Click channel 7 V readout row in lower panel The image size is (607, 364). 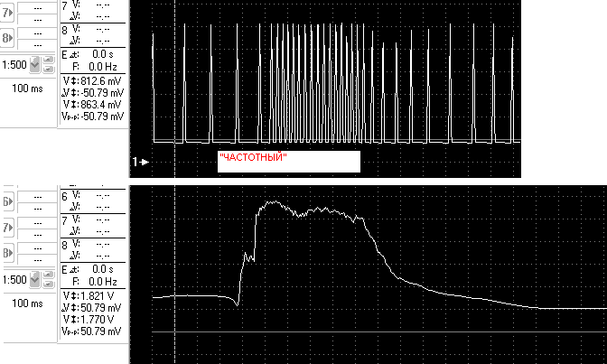click(92, 220)
